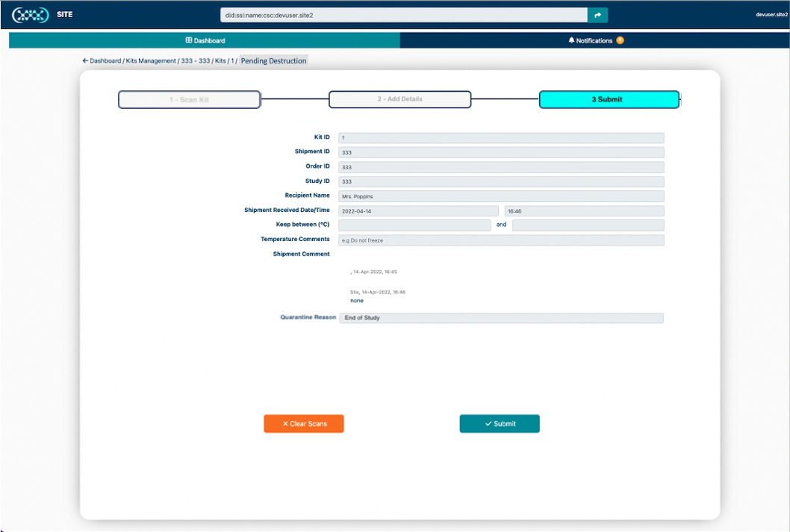The width and height of the screenshot is (790, 532).
Task: Click the Kit ID field
Action: coord(501,137)
